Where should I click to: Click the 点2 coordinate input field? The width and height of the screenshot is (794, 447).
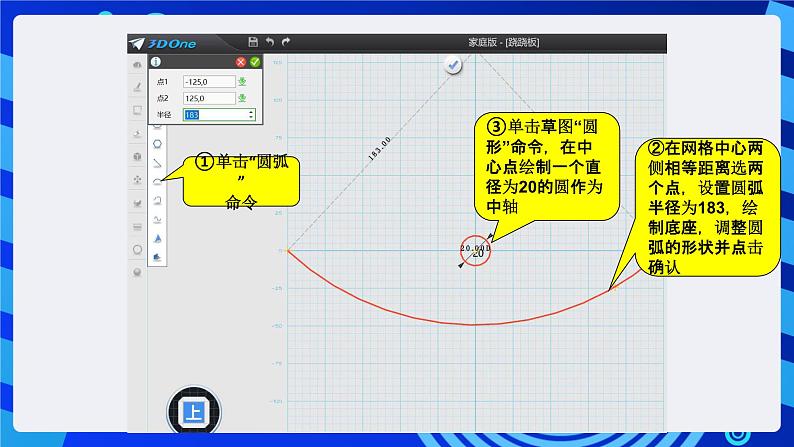pos(207,98)
